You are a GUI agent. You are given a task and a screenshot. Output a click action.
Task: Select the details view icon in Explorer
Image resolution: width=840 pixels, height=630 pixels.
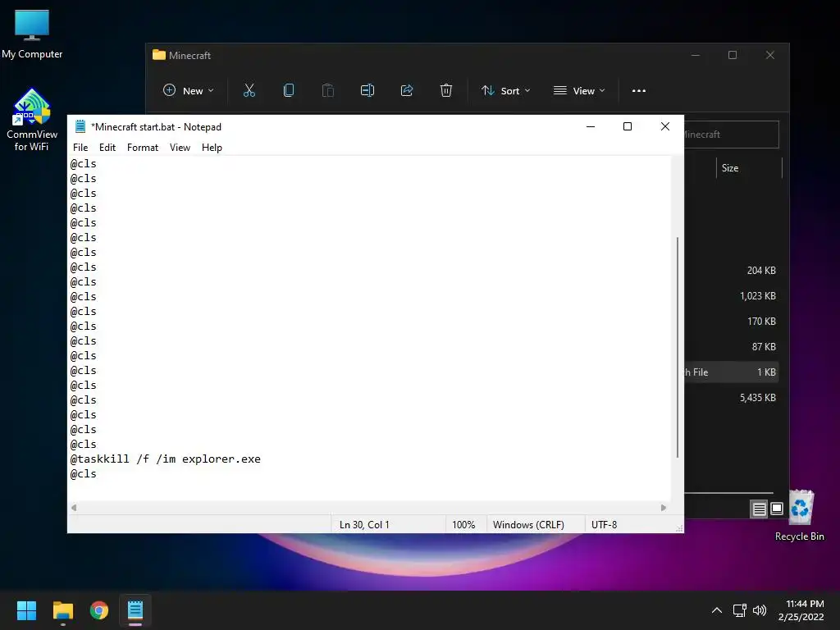click(759, 509)
